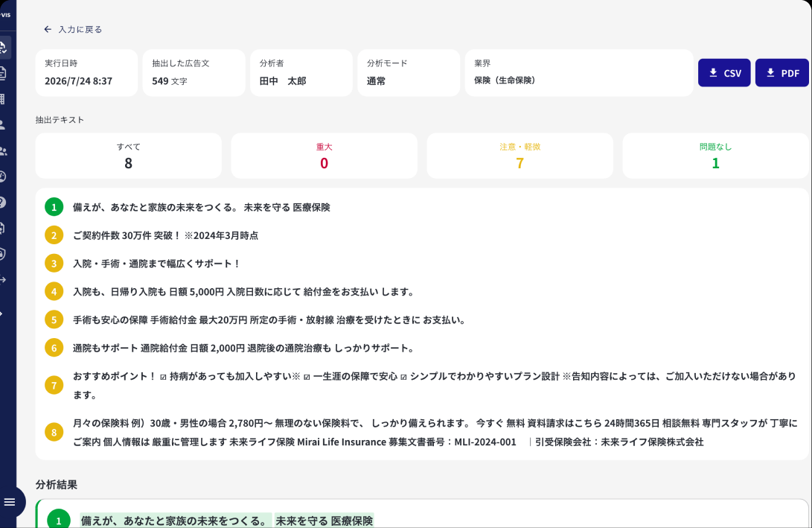Screen dimensions: 812x528
Task: Export the report with the PDF button
Action: [x=782, y=73]
